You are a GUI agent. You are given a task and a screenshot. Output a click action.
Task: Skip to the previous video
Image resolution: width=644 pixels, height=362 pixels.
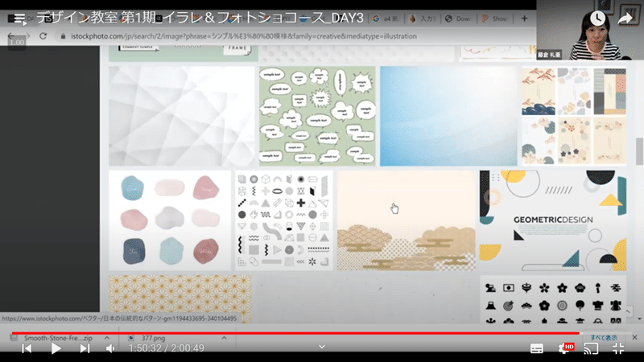[27, 348]
